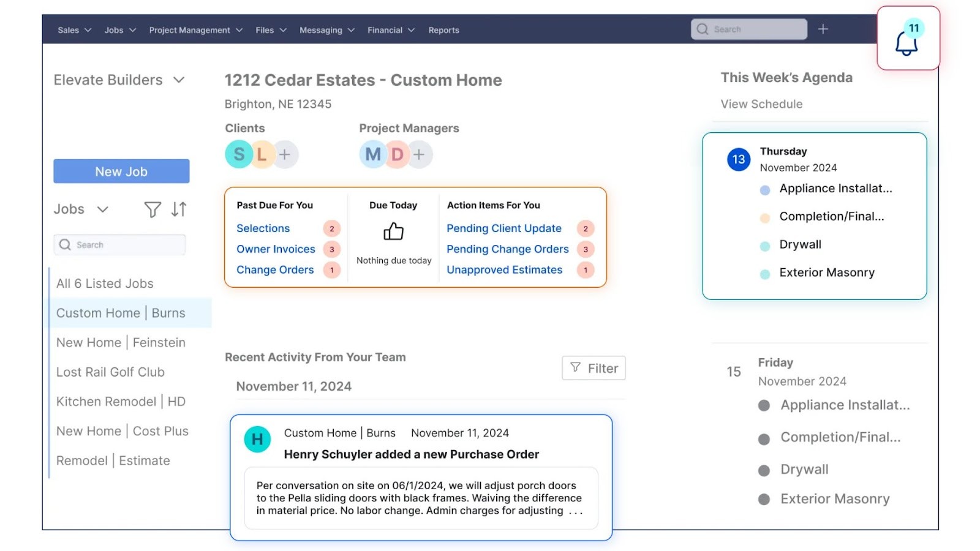The width and height of the screenshot is (980, 551).
Task: Click the jobs Search input field
Action: [119, 244]
